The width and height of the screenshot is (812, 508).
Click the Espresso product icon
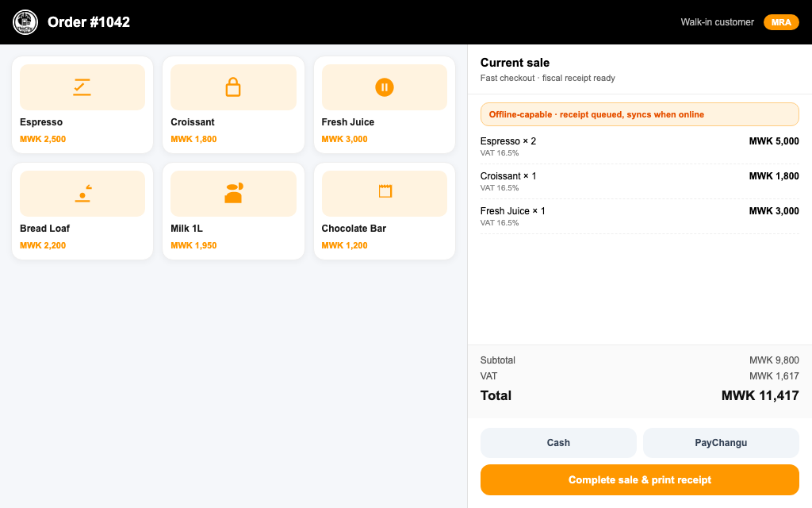(82, 87)
